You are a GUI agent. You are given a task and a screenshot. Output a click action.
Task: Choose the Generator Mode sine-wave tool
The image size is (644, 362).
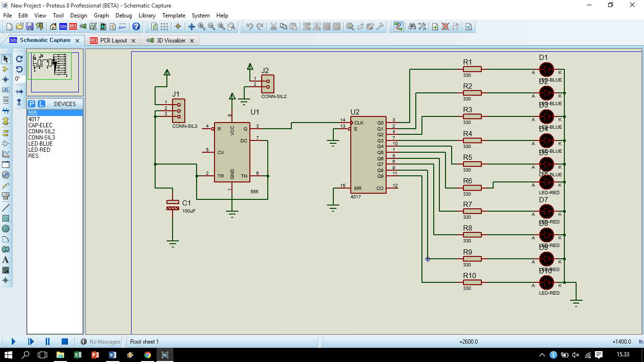click(6, 175)
